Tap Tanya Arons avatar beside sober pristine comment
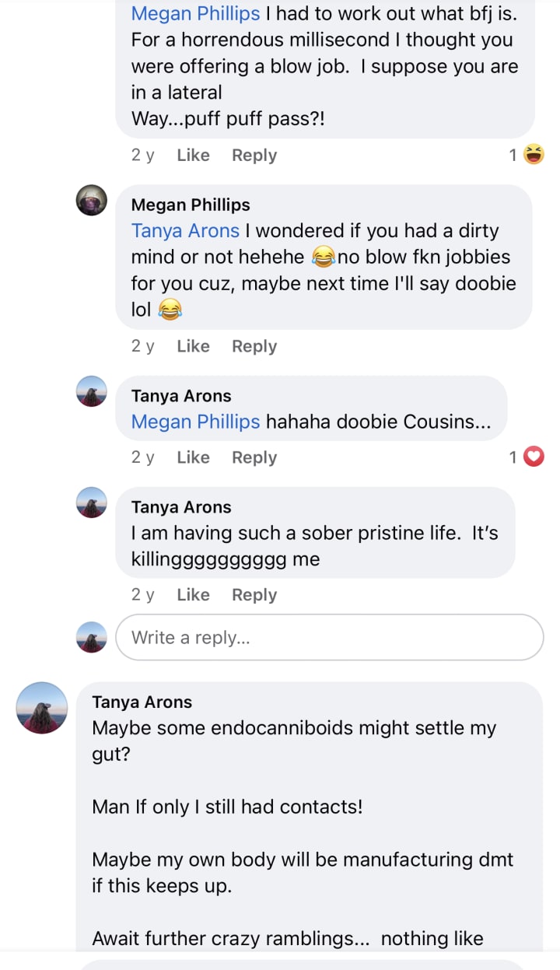560x970 pixels. 92,503
